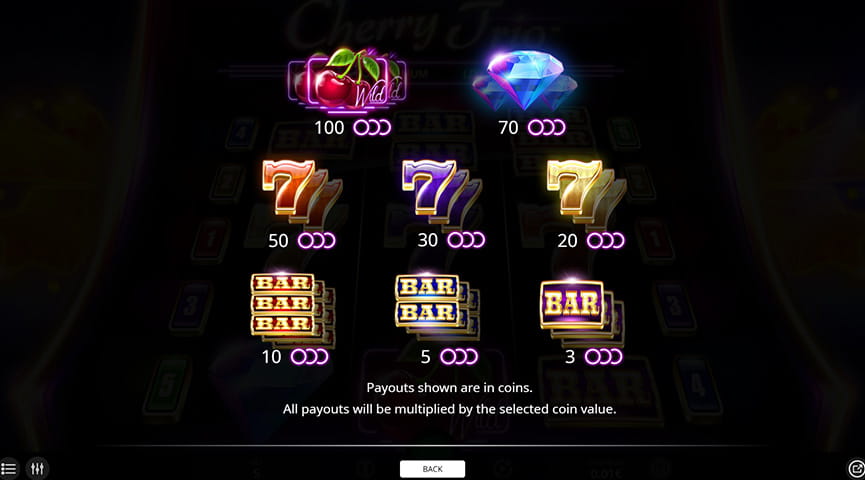Click the share icon in bottom corner
This screenshot has height=480, width=865.
click(x=856, y=469)
